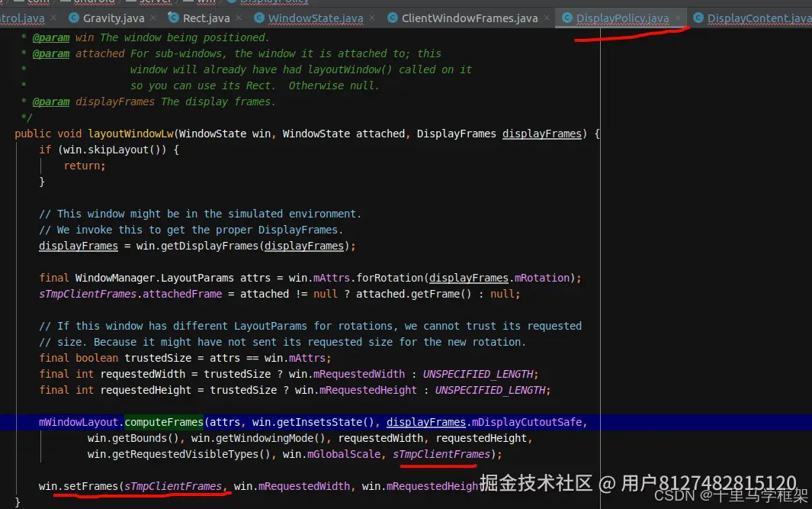Click UNSPECIFIED_LENGTH on the requestedWidth line
Viewport: 812px width, 509px height.
pyautogui.click(x=478, y=375)
